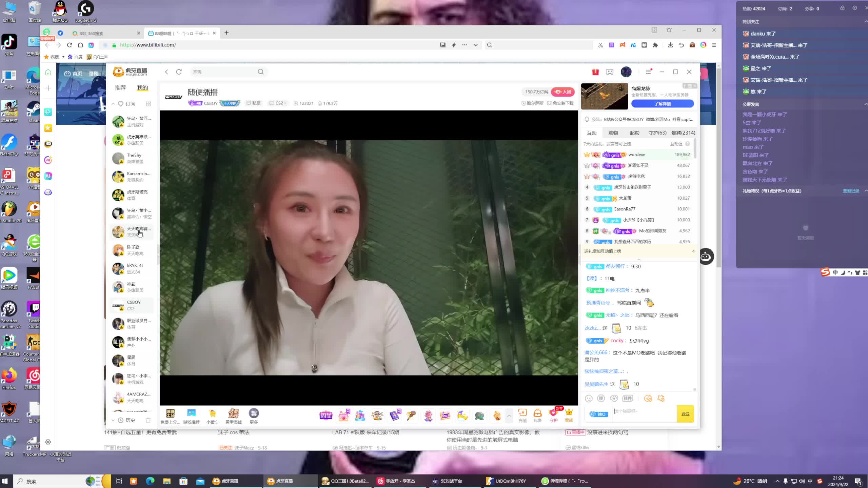The image size is (868, 488).
Task: Open Huya hamburger menu icon
Action: (648, 72)
